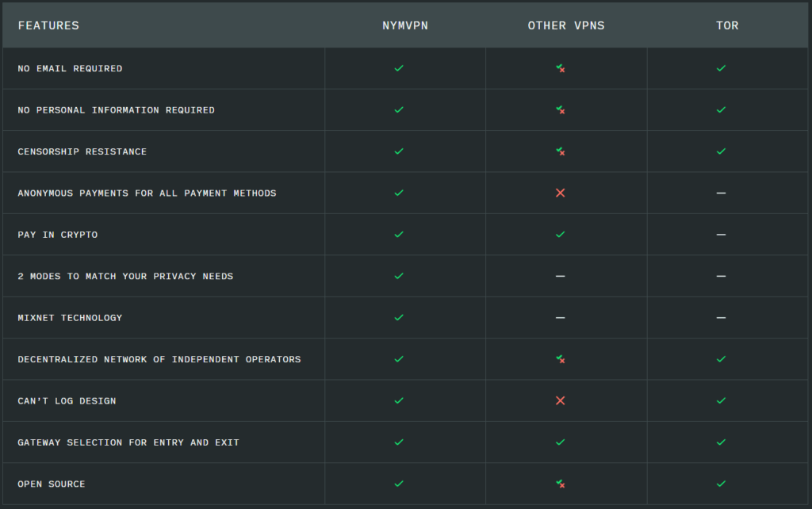Click the NymVPN checkmark for No Email Required

[399, 68]
